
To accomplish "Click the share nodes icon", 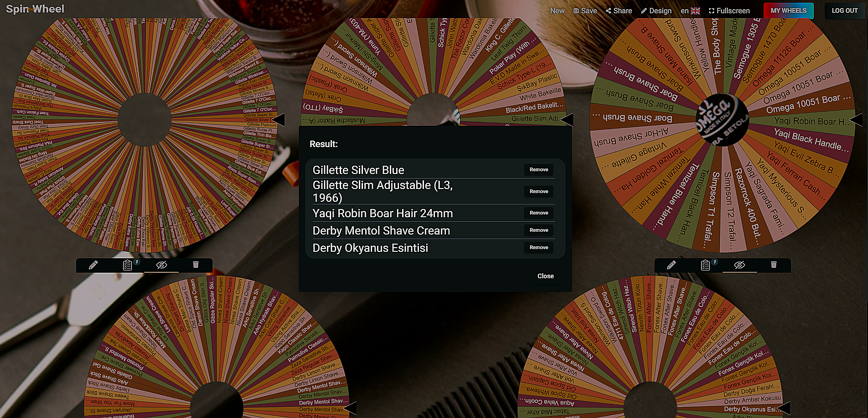I will click(x=608, y=10).
